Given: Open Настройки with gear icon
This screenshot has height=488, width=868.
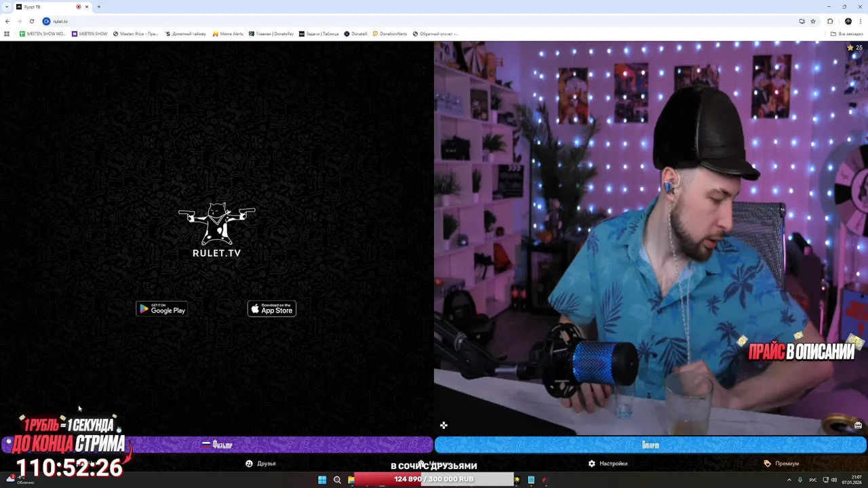Looking at the screenshot, I should tap(608, 464).
